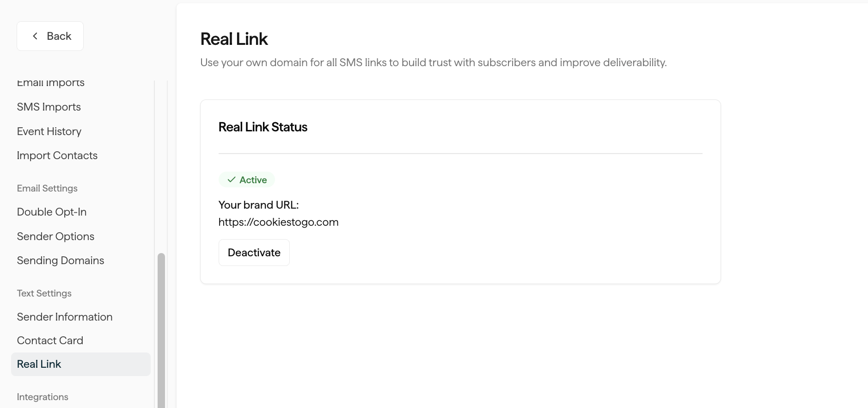Screen dimensions: 868x408
Task: Click the Deactivate button
Action: (254, 253)
